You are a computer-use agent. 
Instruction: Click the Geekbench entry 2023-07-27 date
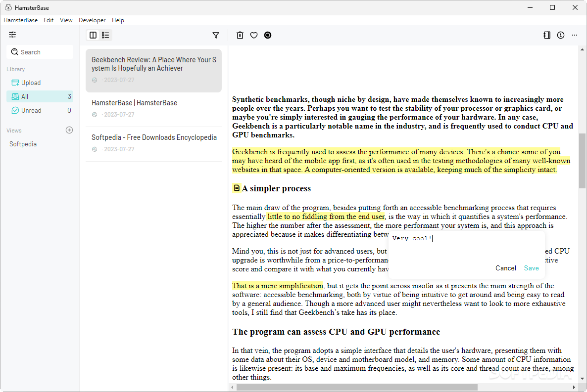click(x=119, y=80)
